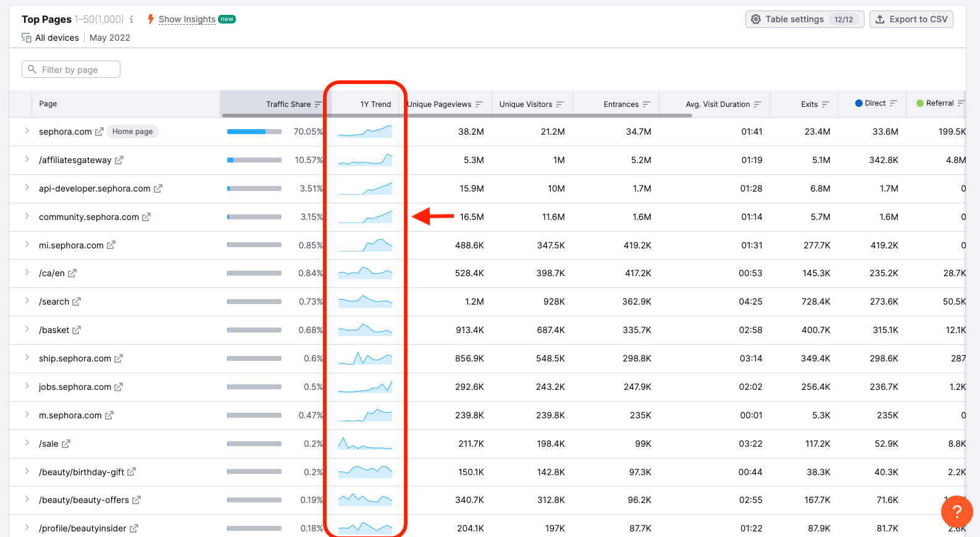Click the Home page badge
980x537 pixels.
pos(133,132)
